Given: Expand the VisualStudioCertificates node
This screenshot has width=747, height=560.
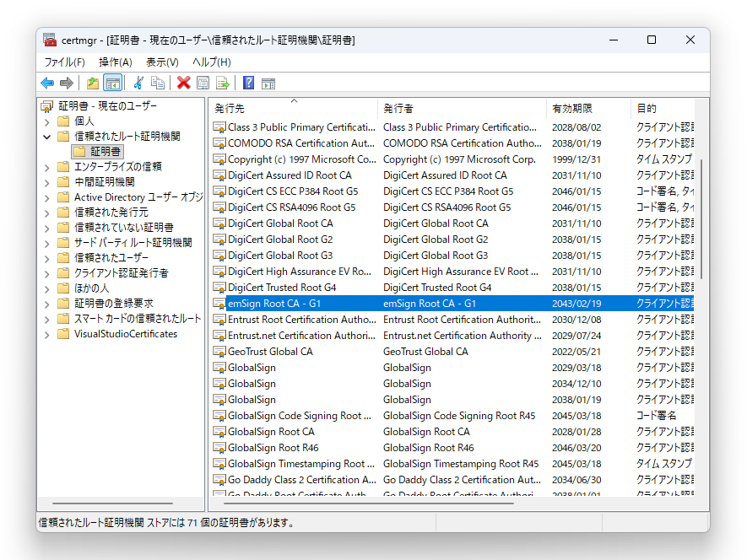Looking at the screenshot, I should (46, 335).
